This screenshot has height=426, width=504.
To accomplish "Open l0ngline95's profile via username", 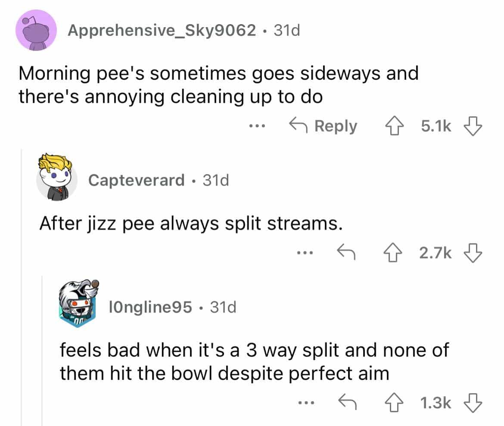I will pyautogui.click(x=150, y=307).
